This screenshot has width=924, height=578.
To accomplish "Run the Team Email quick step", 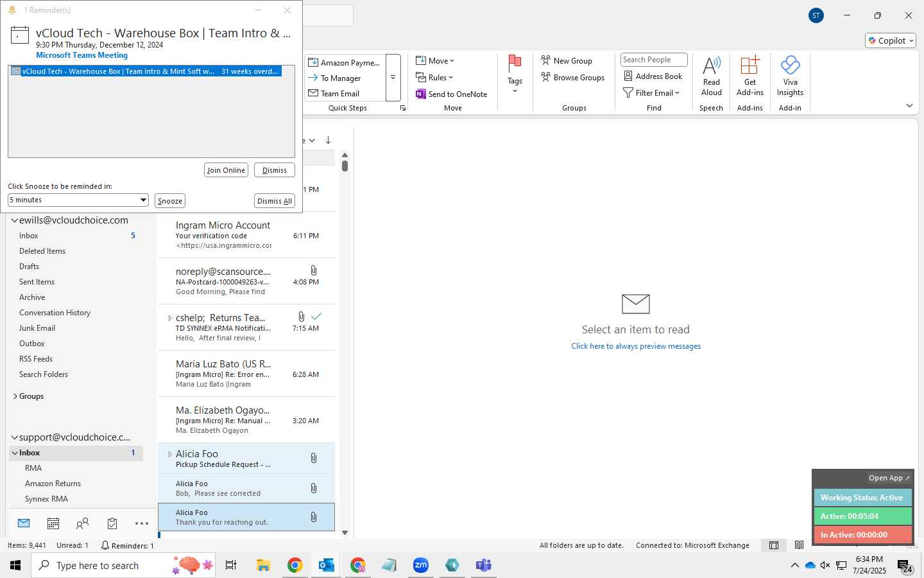I will coord(345,93).
